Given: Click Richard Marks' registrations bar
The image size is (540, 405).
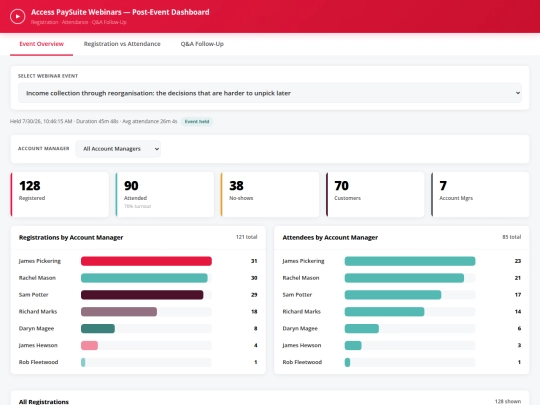Looking at the screenshot, I should point(119,312).
